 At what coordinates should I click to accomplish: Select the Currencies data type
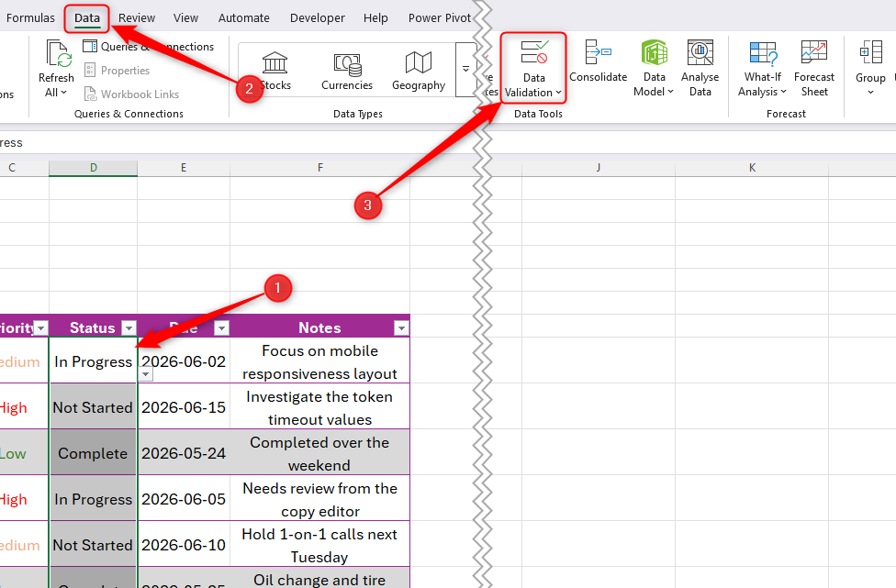point(347,71)
